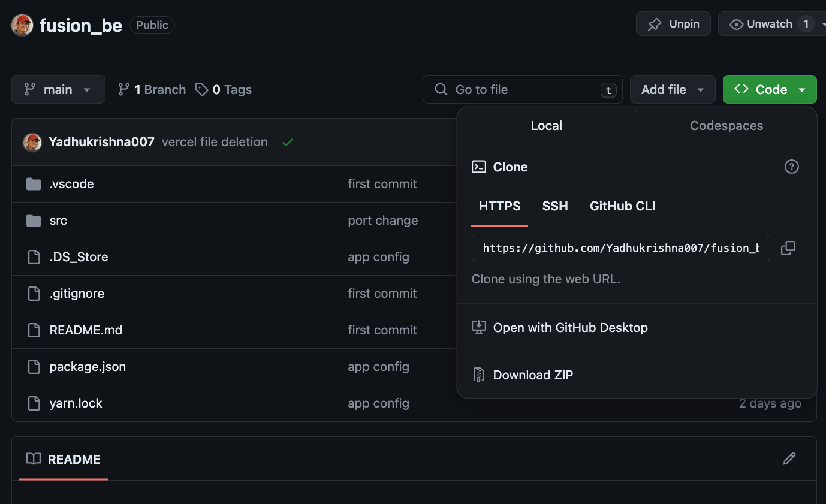This screenshot has width=826, height=504.
Task: Open the Add file dropdown
Action: click(673, 89)
